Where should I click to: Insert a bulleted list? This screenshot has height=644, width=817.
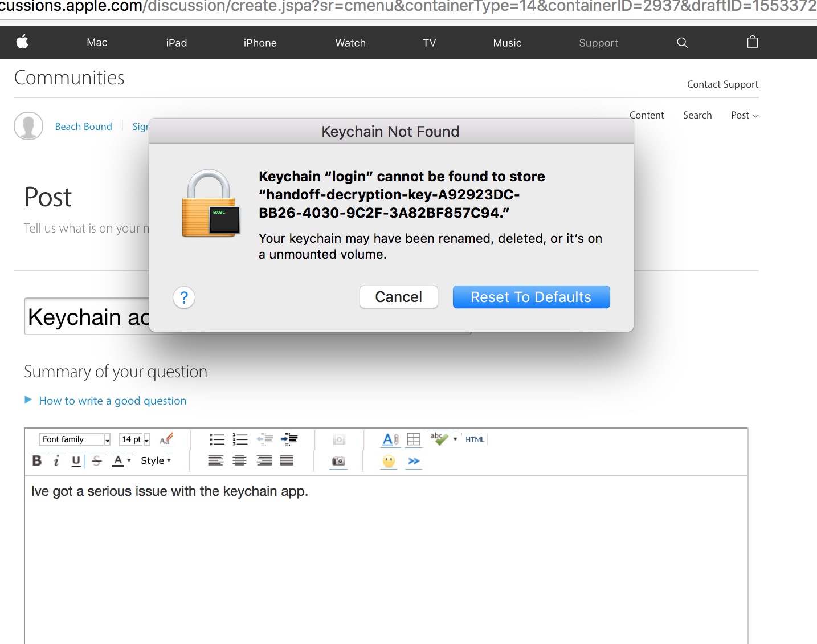click(x=216, y=439)
